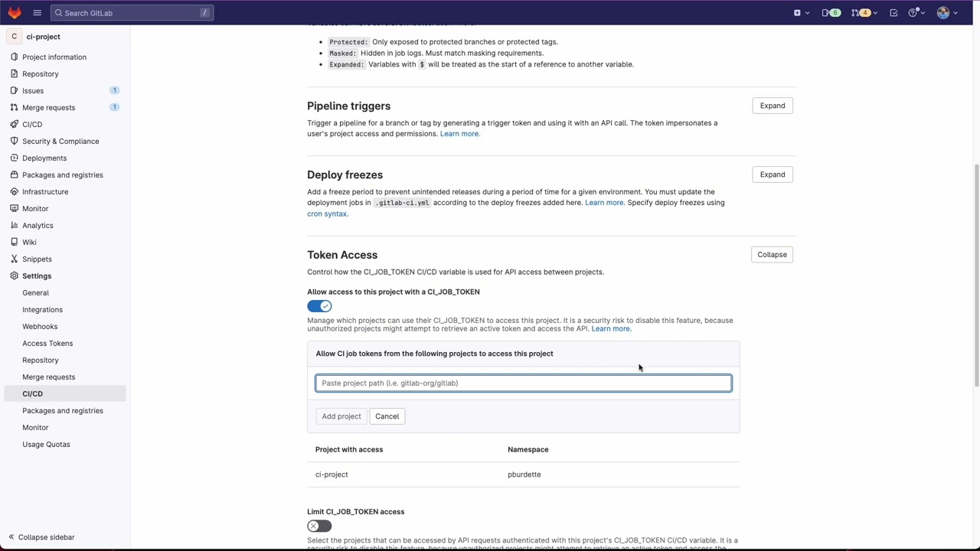Open the Issues counter showing 6
Screen dimensions: 980x551
coord(831,12)
